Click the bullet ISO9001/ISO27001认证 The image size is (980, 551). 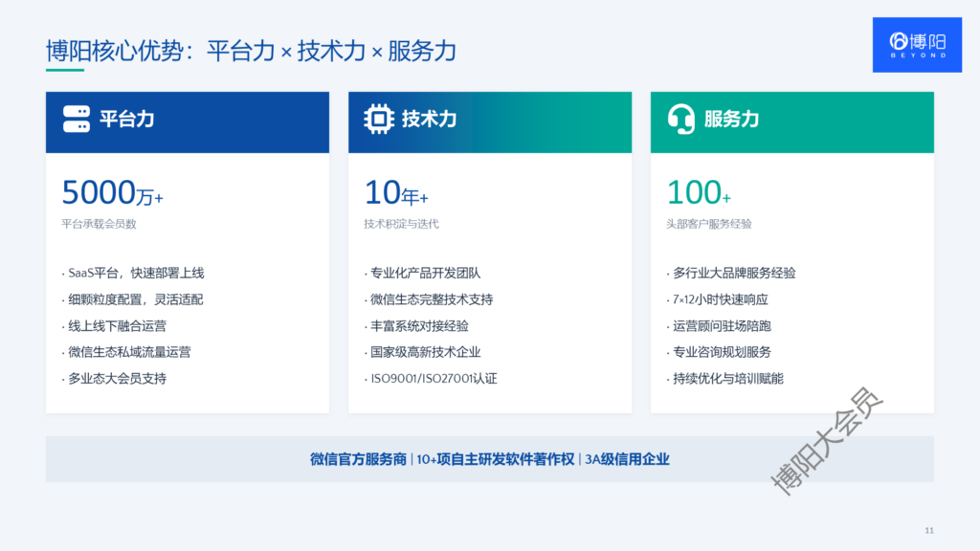coord(431,378)
